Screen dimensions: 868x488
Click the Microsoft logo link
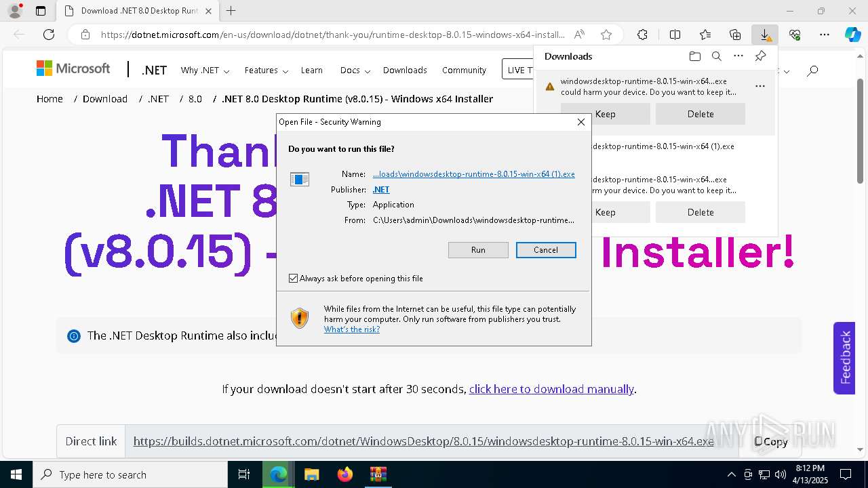click(x=73, y=68)
